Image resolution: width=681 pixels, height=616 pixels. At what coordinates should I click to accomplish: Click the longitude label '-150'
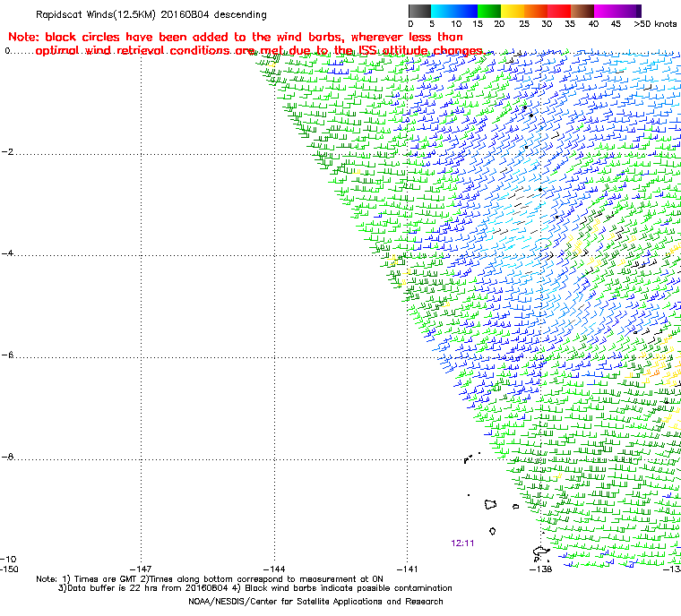(9, 569)
